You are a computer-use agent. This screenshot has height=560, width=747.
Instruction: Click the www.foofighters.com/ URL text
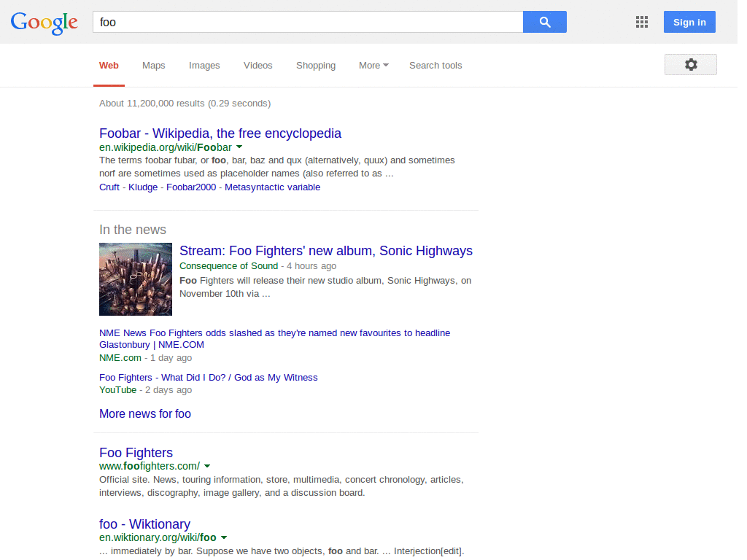coord(150,466)
